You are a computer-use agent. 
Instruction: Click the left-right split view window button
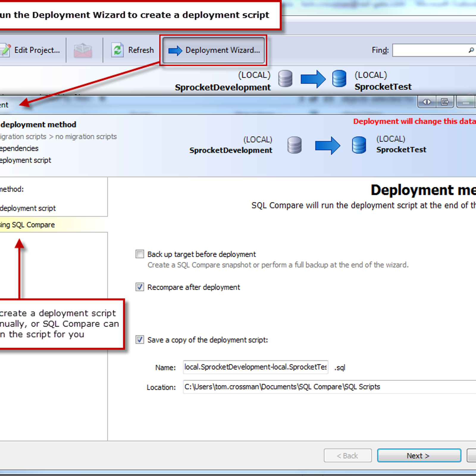point(427,102)
